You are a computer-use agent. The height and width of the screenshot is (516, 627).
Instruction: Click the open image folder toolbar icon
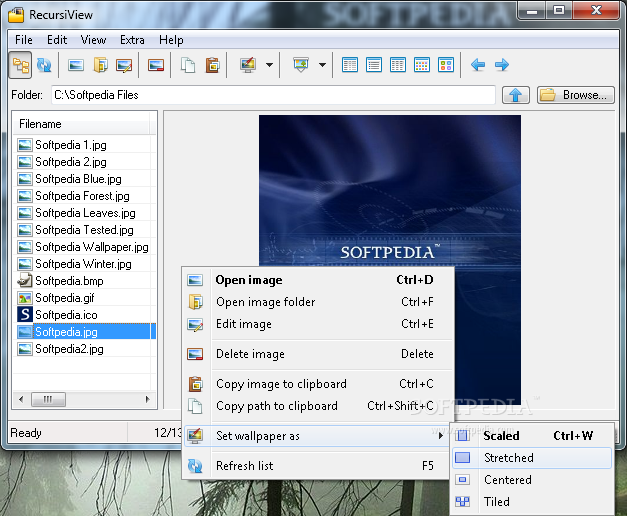coord(100,65)
